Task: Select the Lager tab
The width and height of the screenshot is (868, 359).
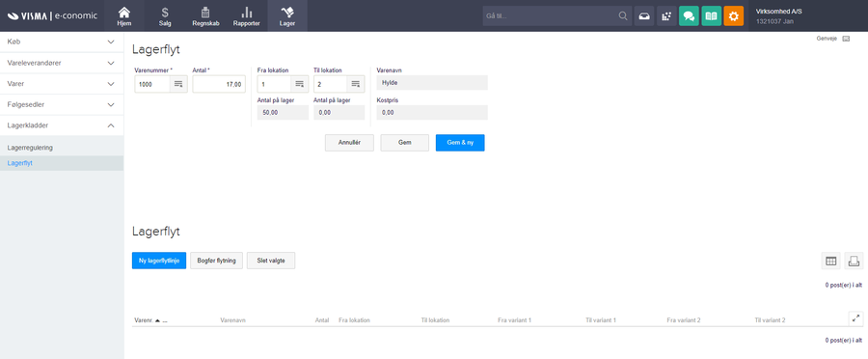Action: click(x=287, y=16)
